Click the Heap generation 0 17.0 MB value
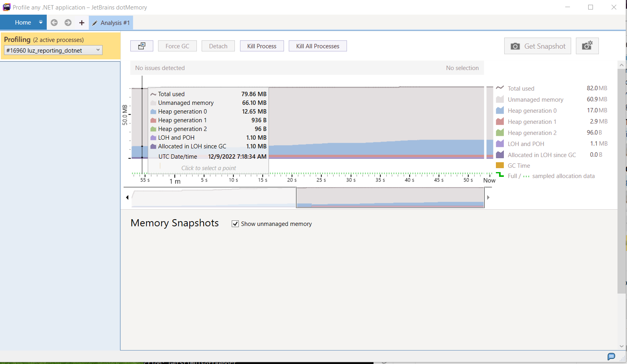This screenshot has width=627, height=364. pos(597,110)
